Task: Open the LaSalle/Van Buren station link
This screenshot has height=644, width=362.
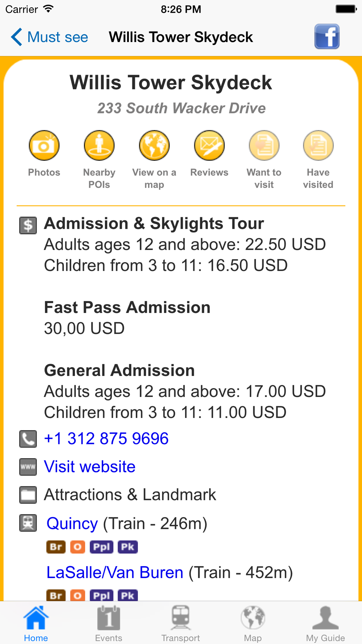Action: point(115,572)
